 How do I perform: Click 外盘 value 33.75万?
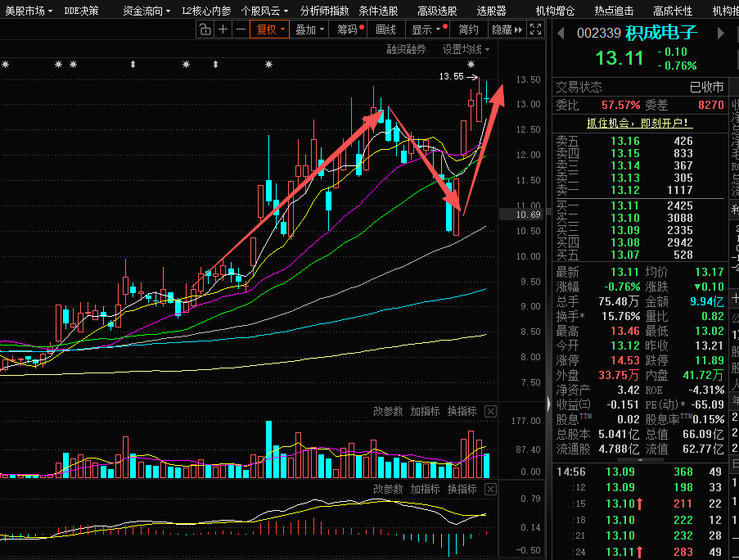pos(619,375)
